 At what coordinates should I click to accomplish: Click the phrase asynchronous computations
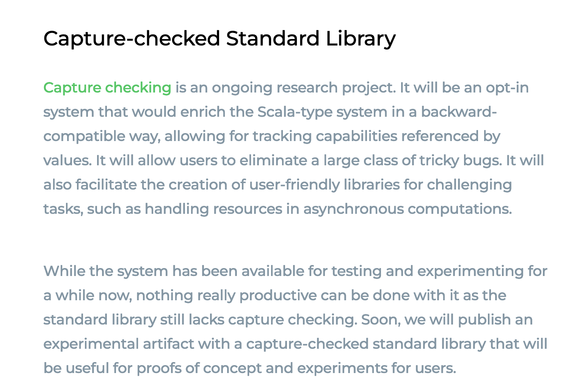(408, 209)
